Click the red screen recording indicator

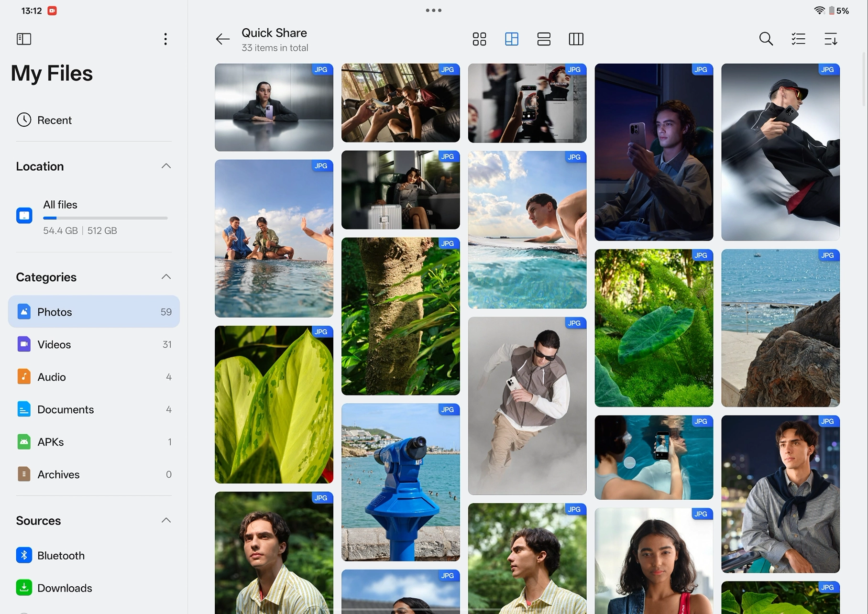[x=52, y=11]
